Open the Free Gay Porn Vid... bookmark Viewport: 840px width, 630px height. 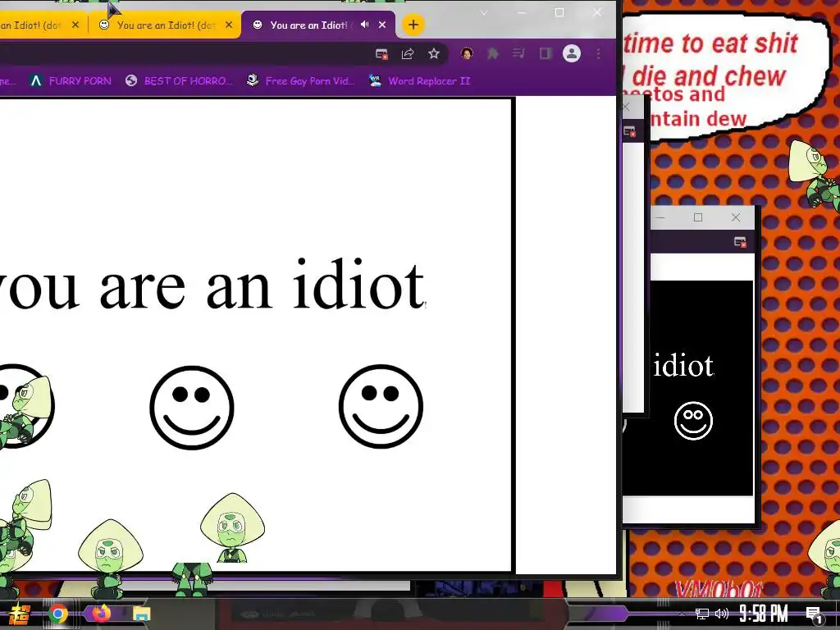click(x=300, y=81)
